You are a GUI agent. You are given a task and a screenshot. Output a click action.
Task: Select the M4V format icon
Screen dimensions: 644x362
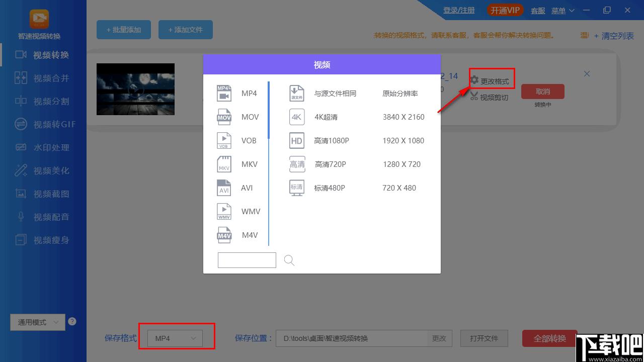pos(224,235)
